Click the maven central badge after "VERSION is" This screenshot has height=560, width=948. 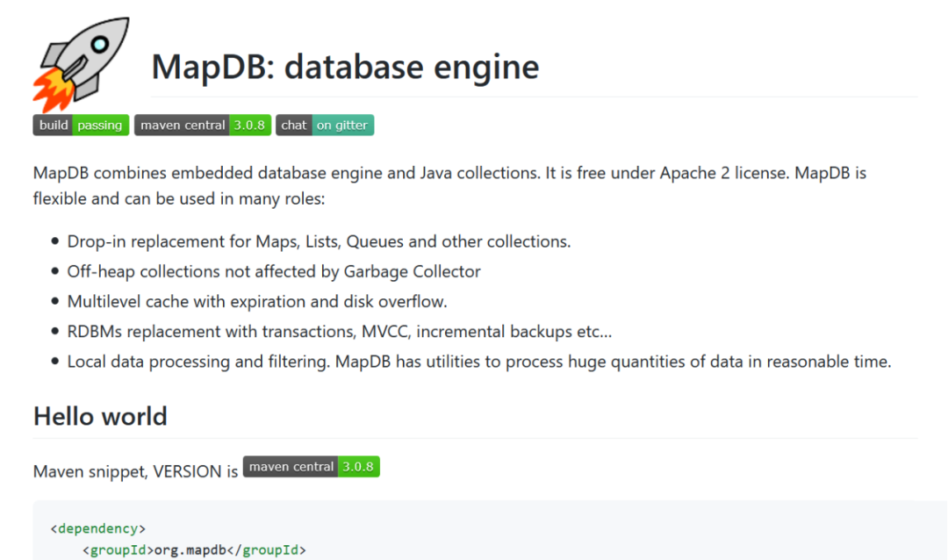[311, 467]
